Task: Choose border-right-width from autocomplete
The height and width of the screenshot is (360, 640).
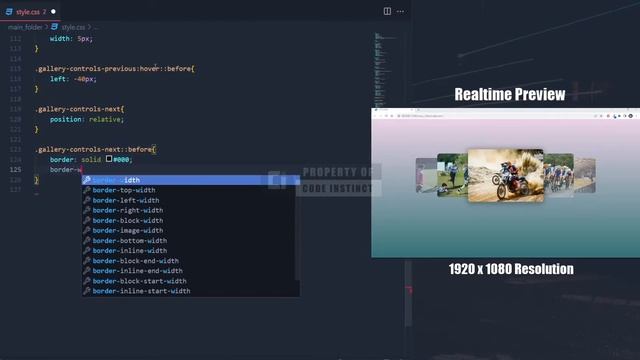Action: 191,210
